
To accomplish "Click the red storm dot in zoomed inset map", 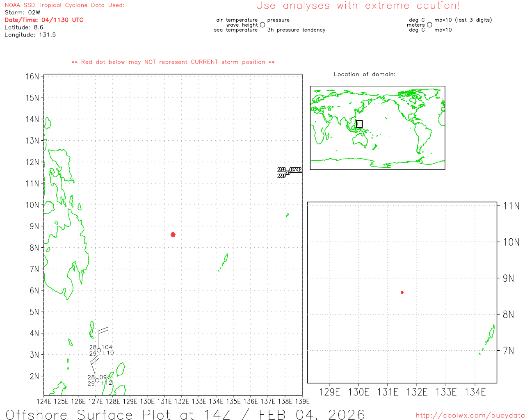I will tap(402, 292).
